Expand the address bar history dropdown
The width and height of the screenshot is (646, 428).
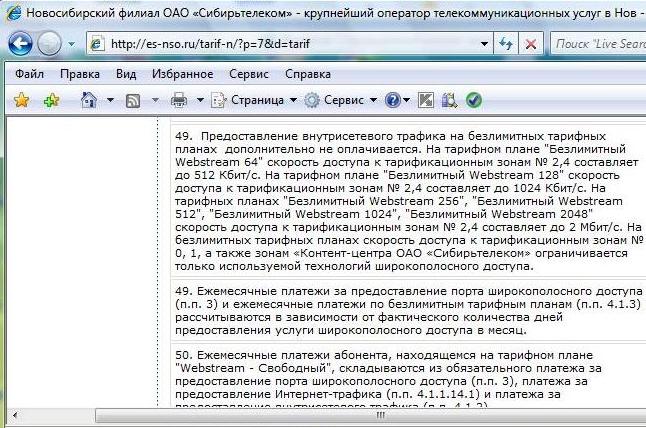click(484, 44)
